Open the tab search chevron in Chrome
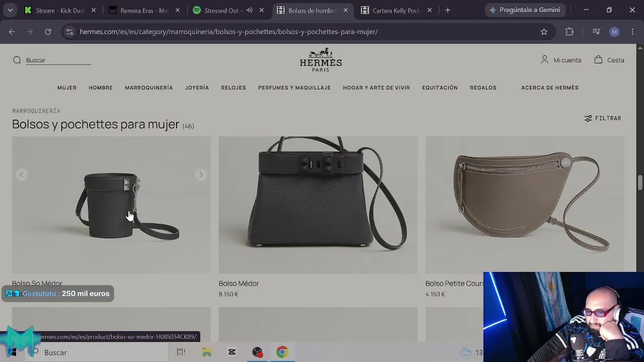644x362 pixels. 10,10
